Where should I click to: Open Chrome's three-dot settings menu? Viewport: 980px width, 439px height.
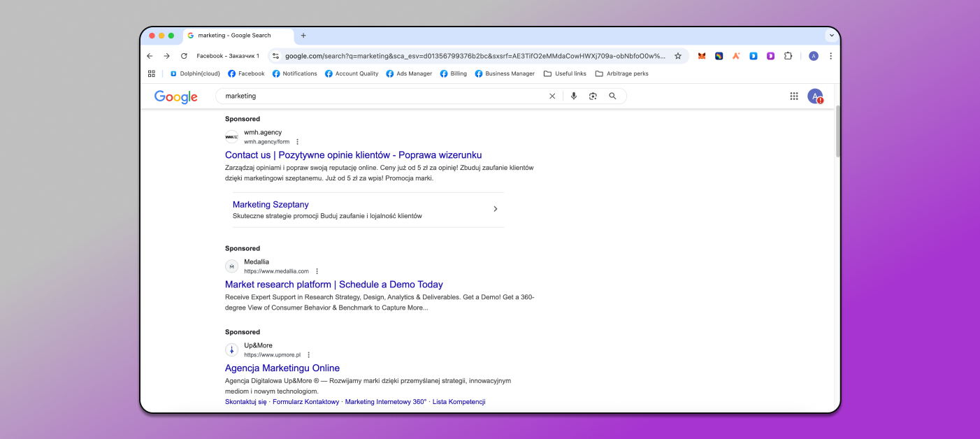tap(830, 55)
